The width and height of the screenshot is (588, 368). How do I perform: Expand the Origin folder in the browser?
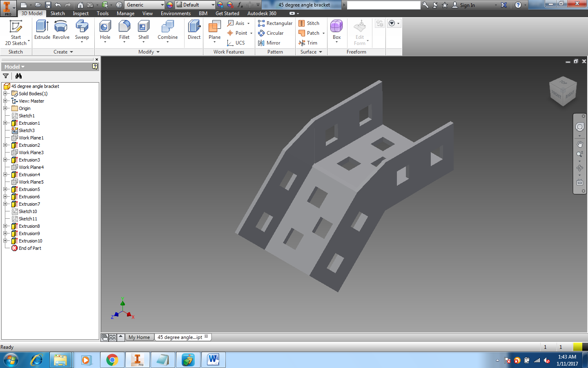(x=4, y=108)
